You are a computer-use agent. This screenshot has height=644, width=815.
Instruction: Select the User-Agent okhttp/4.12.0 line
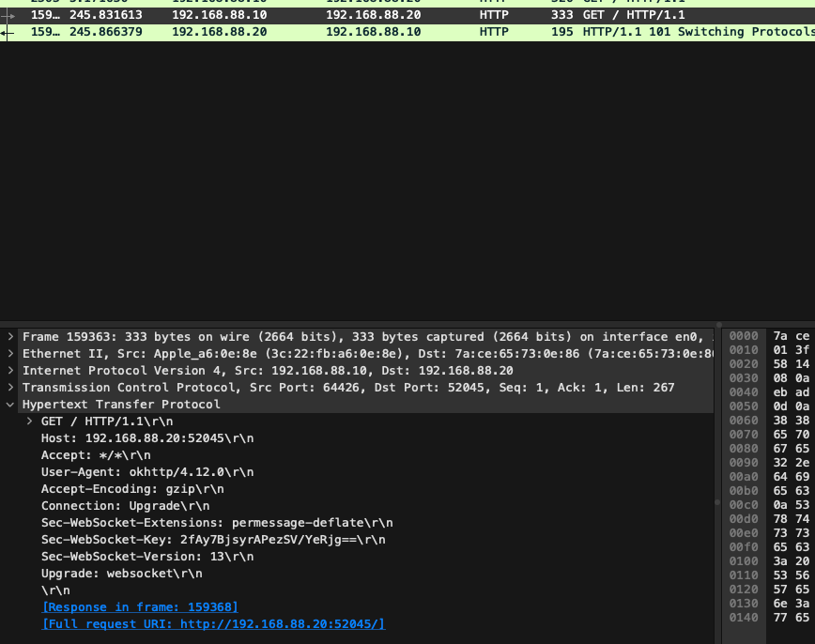coord(147,472)
